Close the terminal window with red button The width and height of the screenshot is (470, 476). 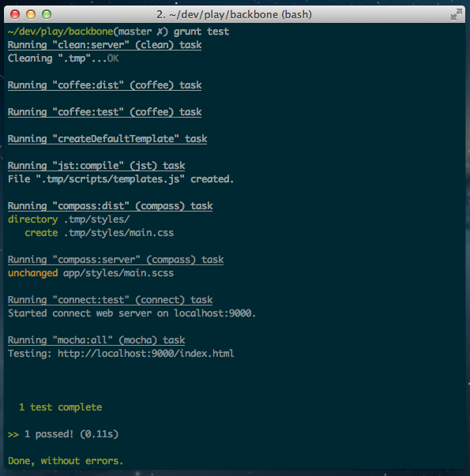tap(15, 14)
